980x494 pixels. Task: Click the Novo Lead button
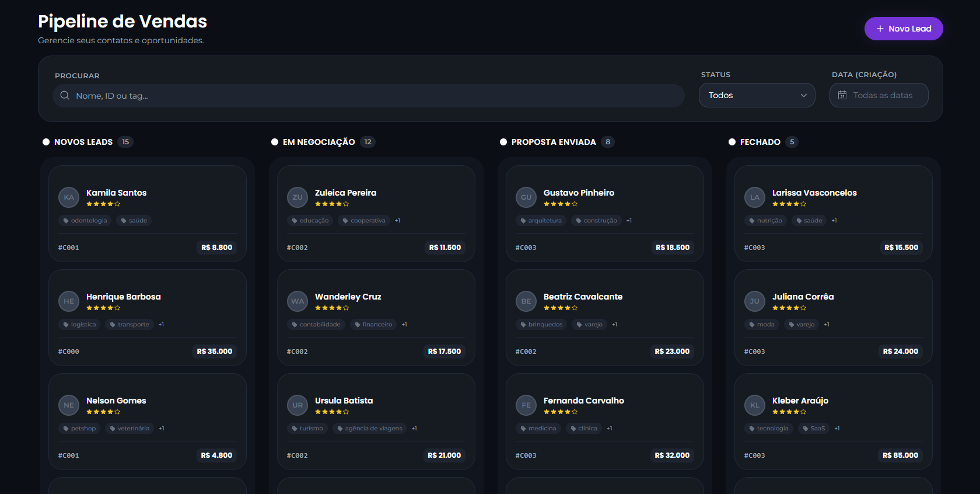(x=903, y=29)
